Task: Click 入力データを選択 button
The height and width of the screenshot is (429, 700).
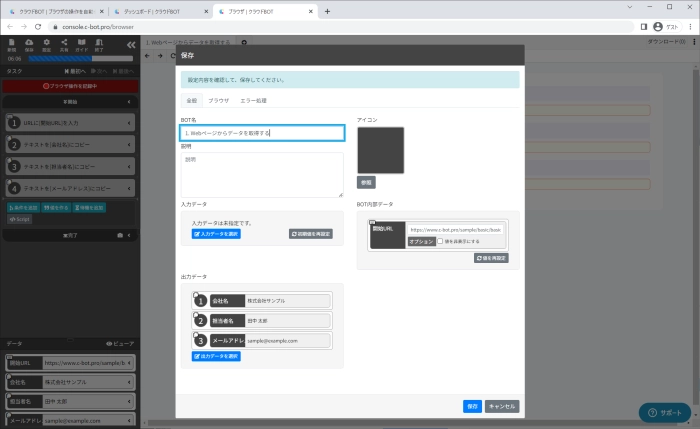Action: (216, 234)
